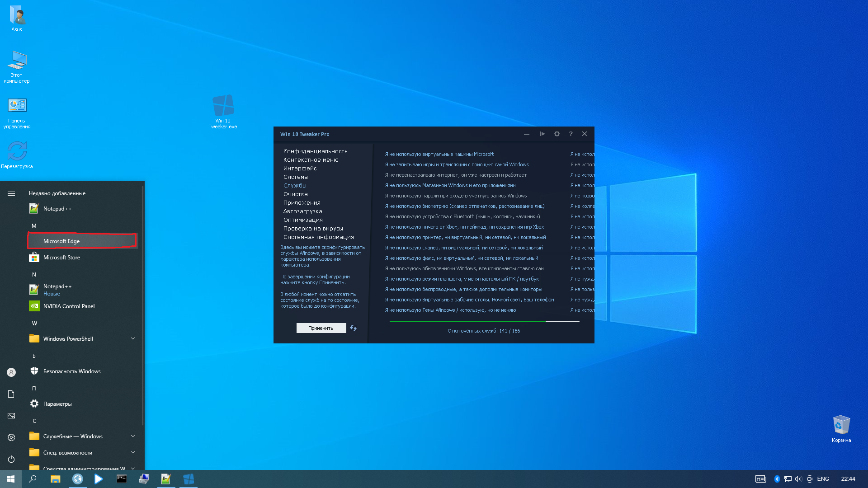
Task: Click the taskbar search magnifier
Action: [33, 479]
